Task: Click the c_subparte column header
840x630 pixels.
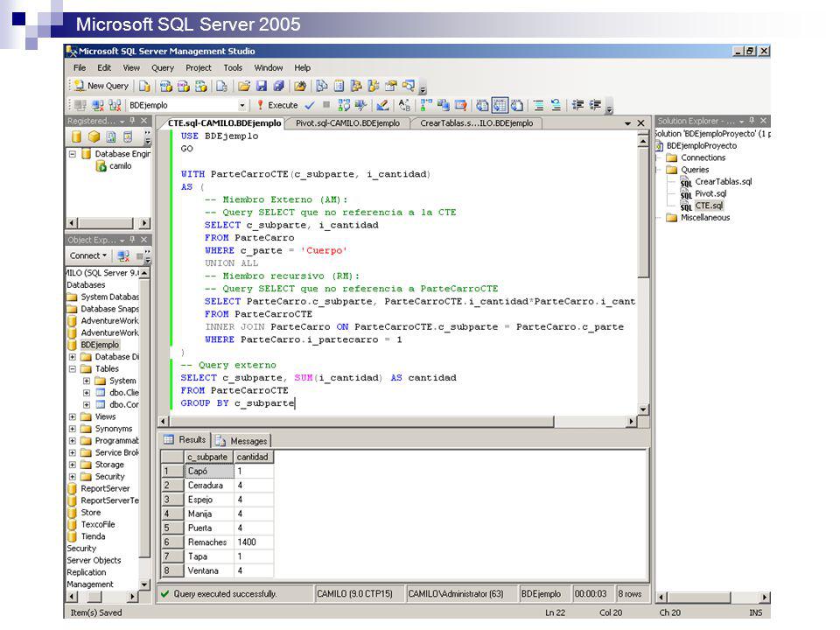Action: point(208,457)
